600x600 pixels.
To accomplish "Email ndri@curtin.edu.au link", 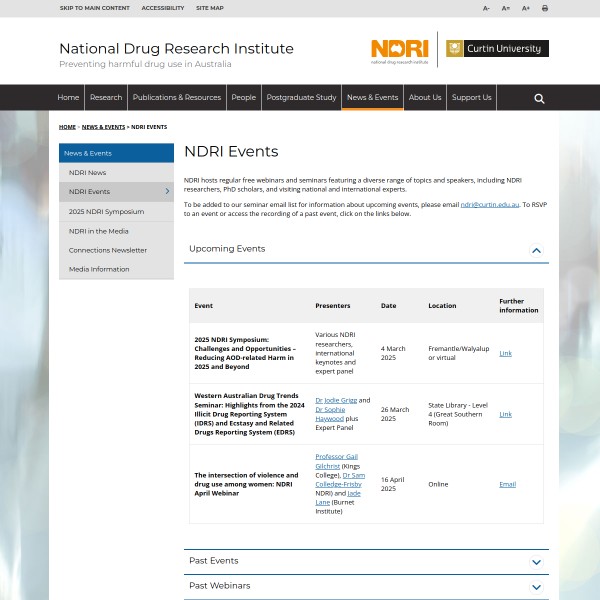I will coord(489,204).
